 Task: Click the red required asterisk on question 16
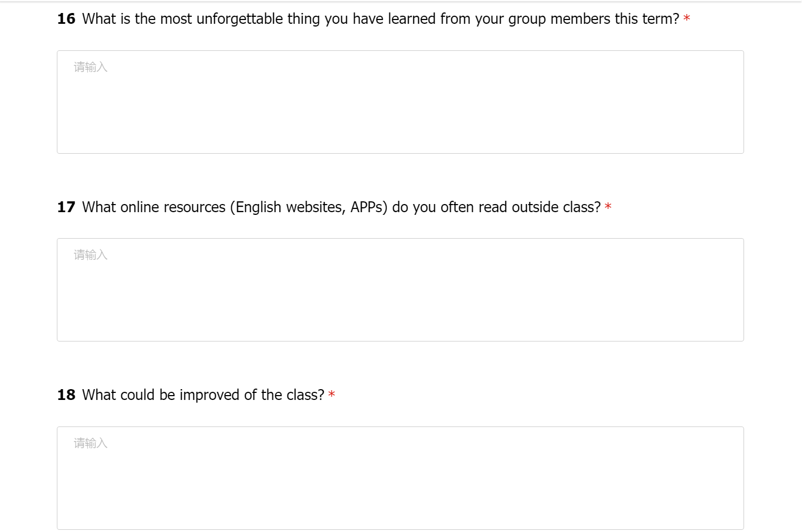click(687, 18)
